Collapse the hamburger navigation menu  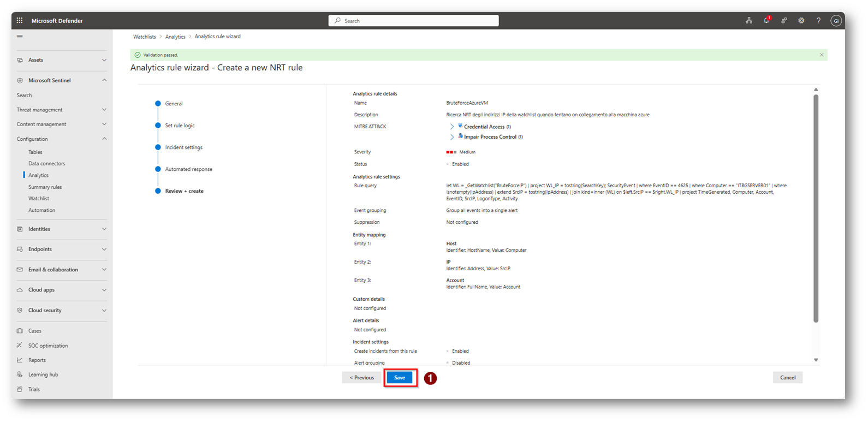coord(20,37)
